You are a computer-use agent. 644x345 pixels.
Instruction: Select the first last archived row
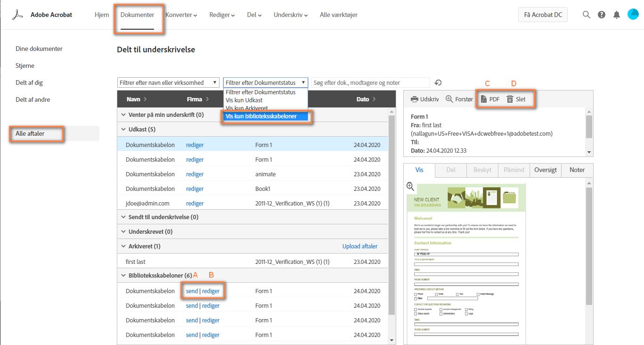253,262
